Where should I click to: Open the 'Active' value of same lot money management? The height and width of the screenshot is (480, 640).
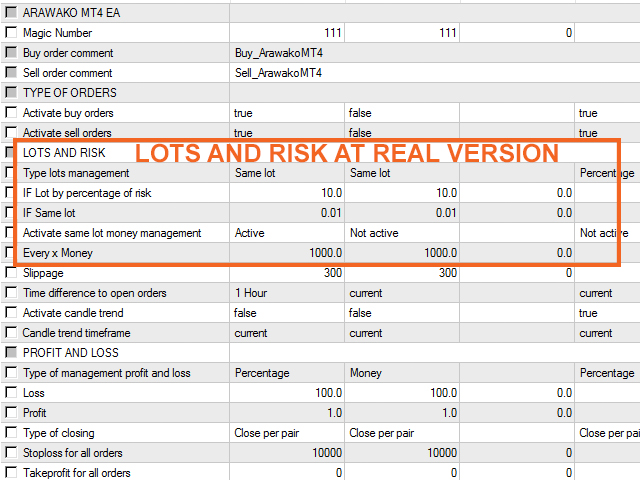click(250, 233)
